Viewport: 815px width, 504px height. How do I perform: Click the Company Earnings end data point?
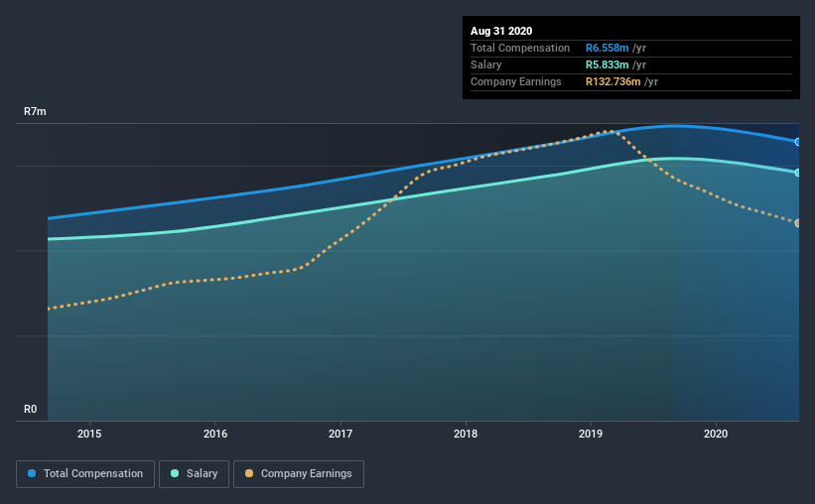(798, 223)
